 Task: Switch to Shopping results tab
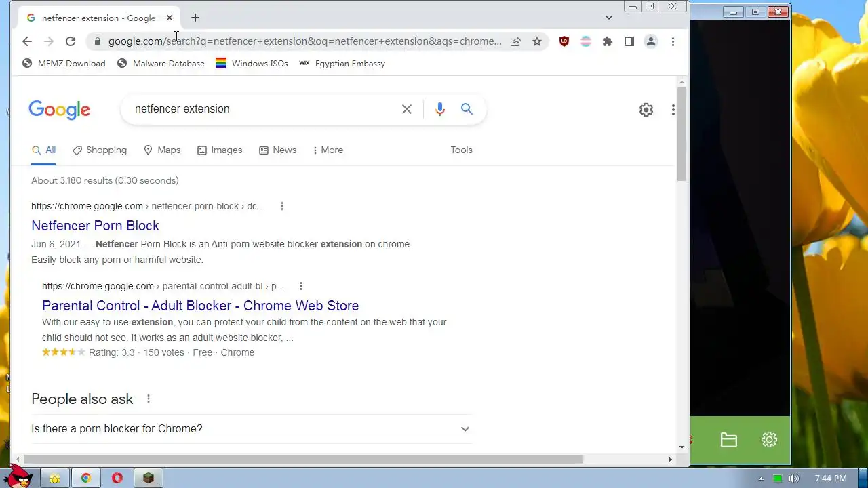click(x=100, y=150)
